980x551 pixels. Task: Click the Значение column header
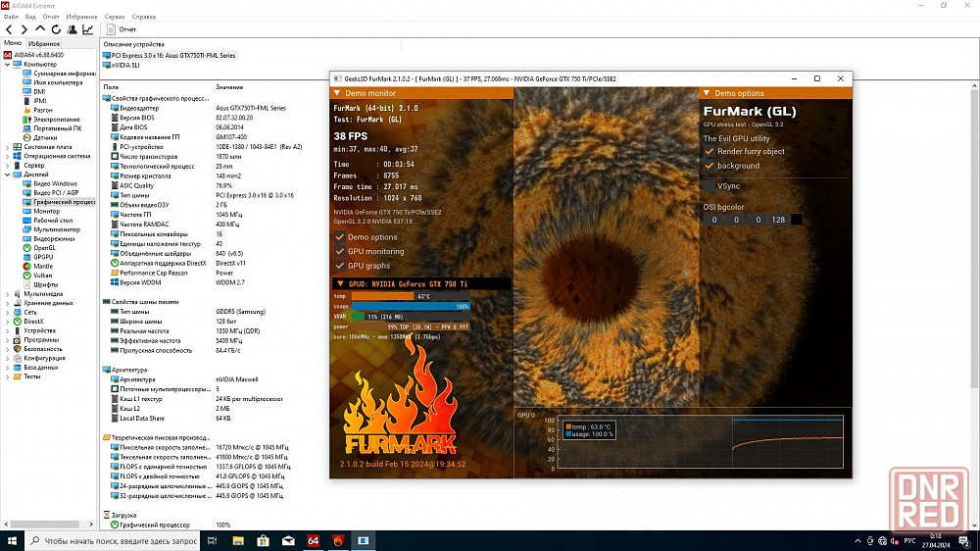click(229, 87)
